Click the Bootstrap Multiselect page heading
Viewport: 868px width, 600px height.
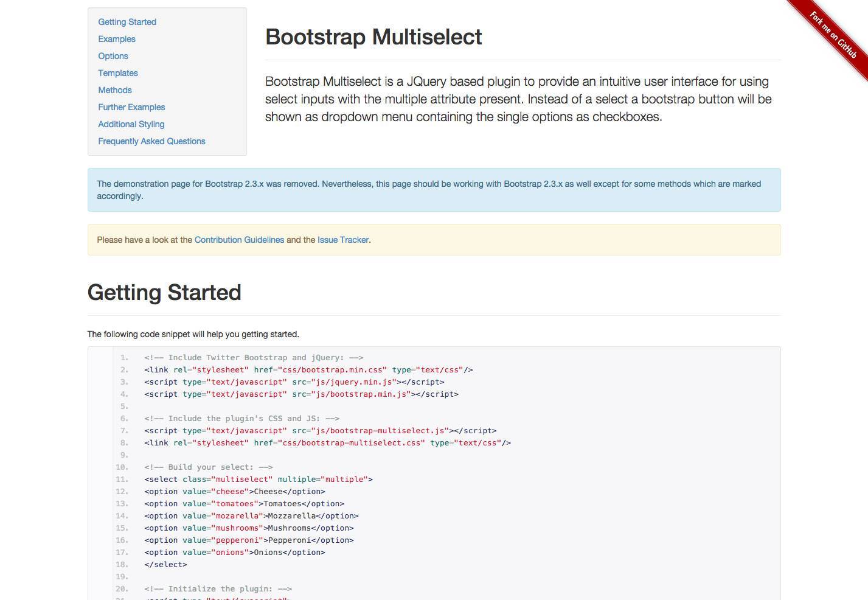coord(373,37)
